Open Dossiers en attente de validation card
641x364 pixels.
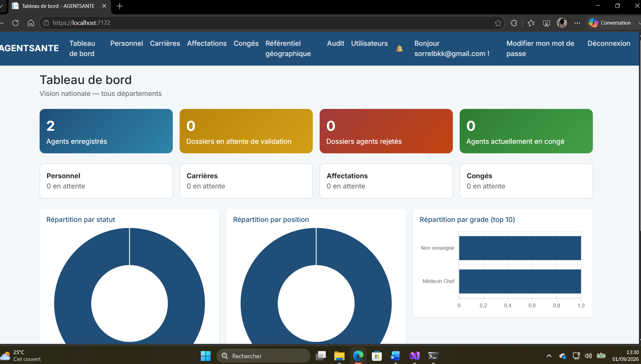pos(246,131)
